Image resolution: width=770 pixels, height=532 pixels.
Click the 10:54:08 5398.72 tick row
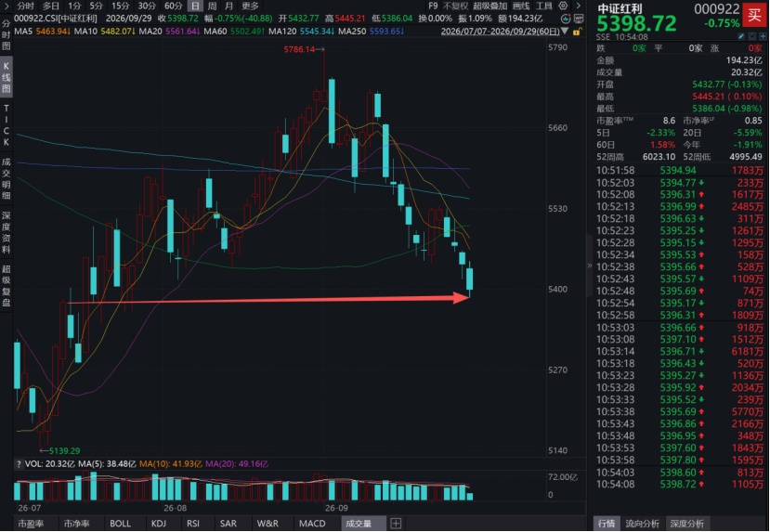coord(679,485)
